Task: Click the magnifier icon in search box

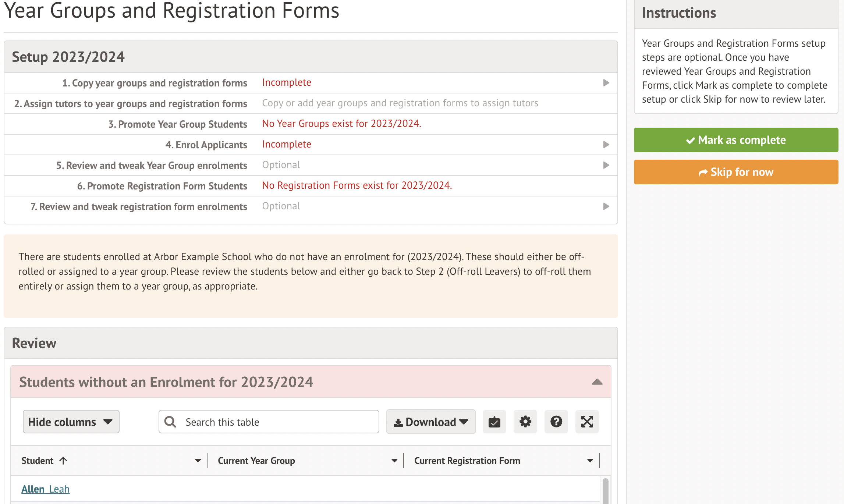Action: point(170,422)
